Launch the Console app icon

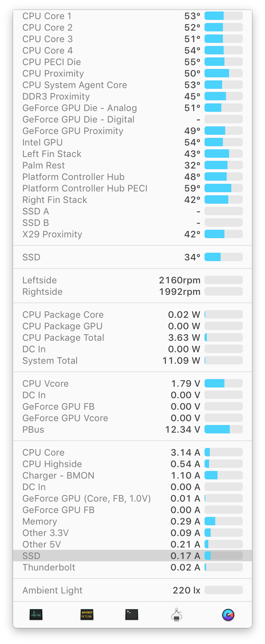pos(87,615)
